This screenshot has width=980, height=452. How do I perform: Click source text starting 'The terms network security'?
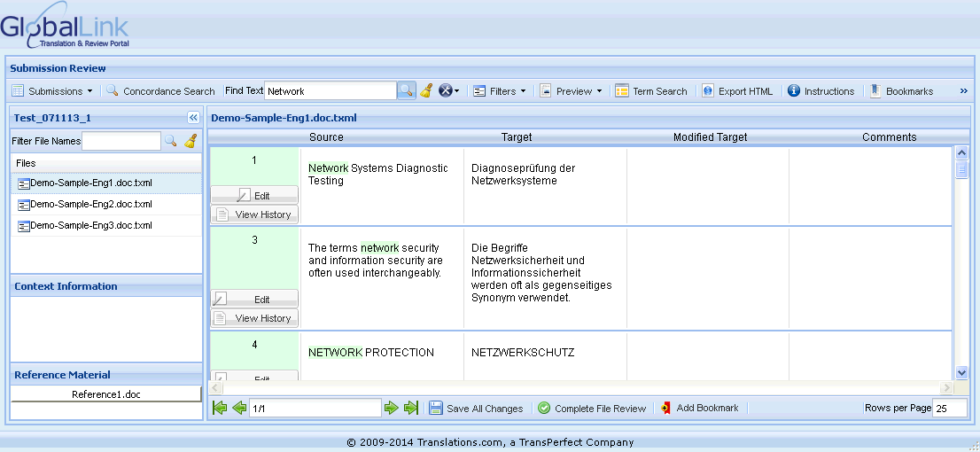click(x=376, y=261)
